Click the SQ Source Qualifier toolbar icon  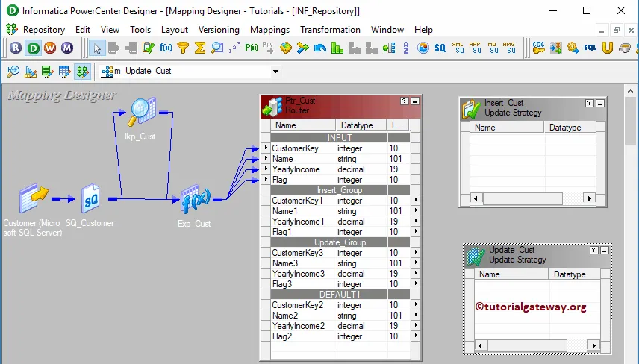pyautogui.click(x=440, y=48)
